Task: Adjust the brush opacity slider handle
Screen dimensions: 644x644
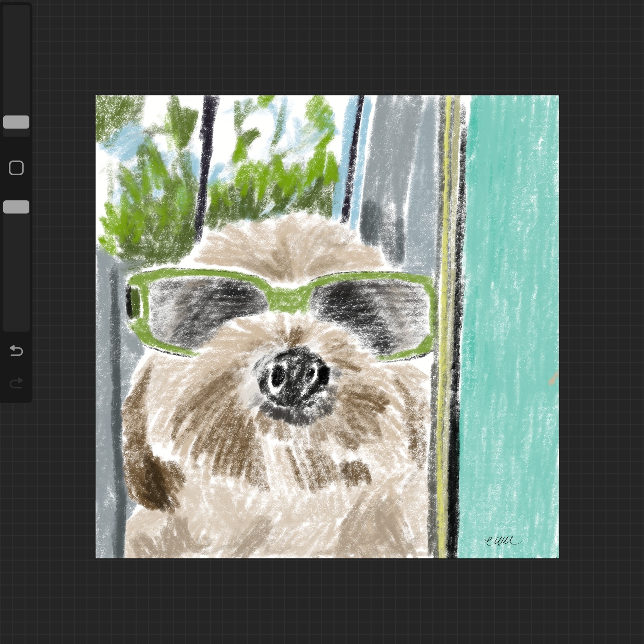Action: (16, 207)
